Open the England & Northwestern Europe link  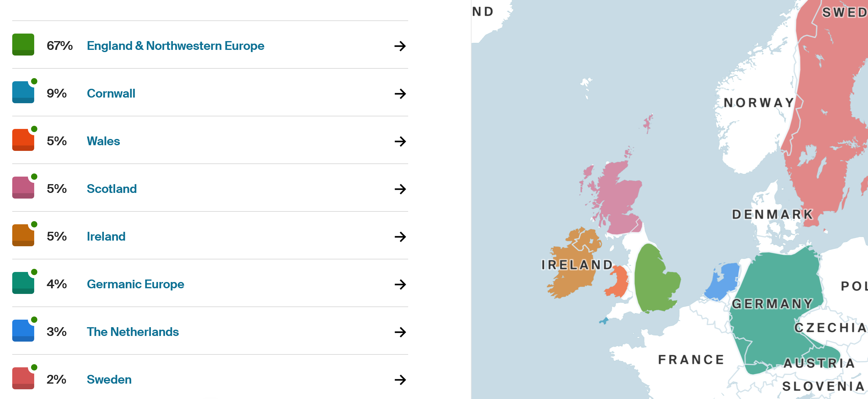[x=176, y=46]
